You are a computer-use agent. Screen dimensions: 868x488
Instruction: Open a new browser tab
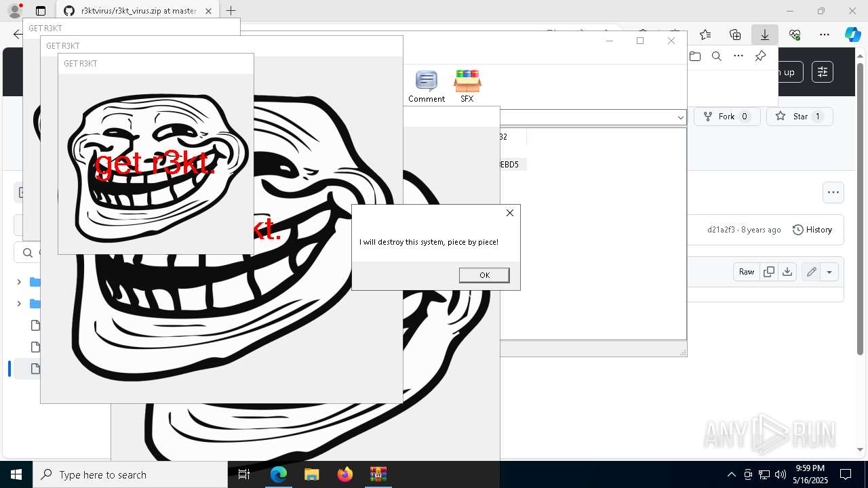(x=231, y=11)
